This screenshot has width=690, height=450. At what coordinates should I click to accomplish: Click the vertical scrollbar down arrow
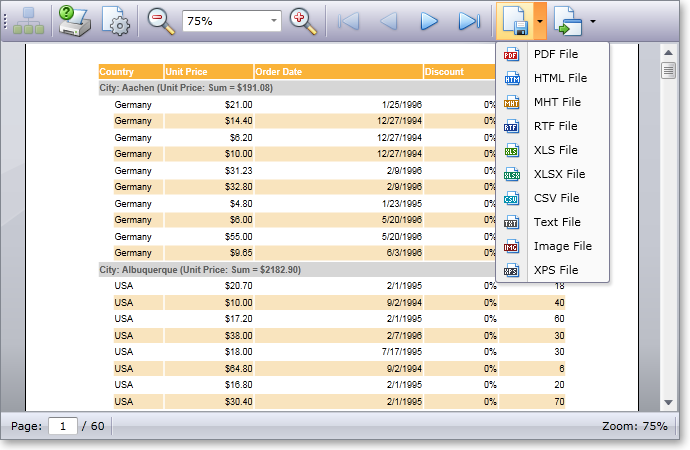669,402
